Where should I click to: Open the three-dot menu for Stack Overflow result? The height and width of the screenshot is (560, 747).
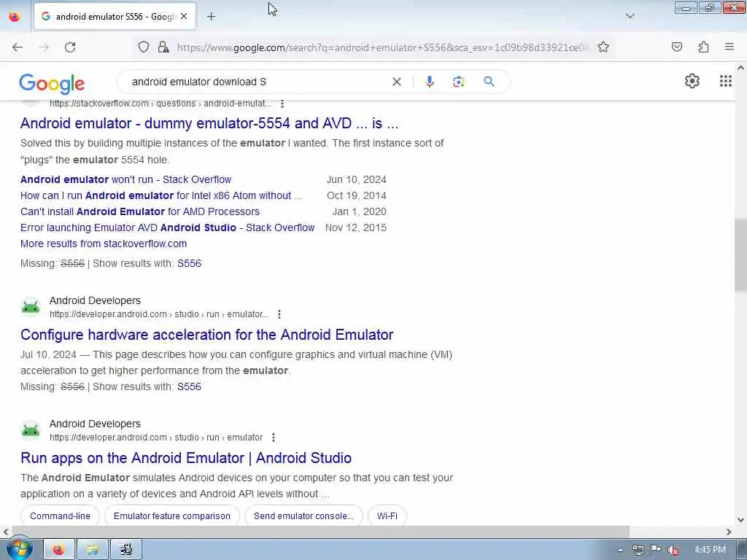(282, 104)
